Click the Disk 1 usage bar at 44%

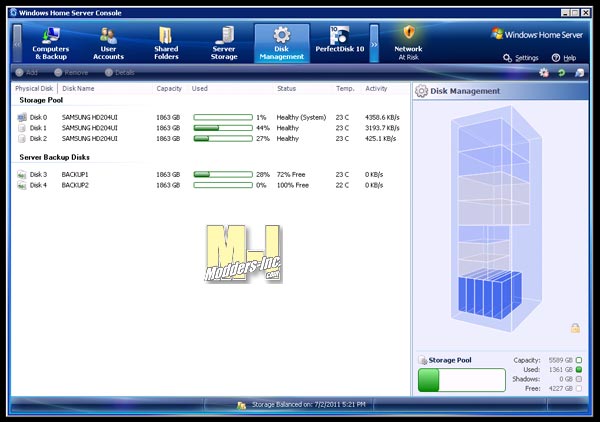[x=223, y=128]
